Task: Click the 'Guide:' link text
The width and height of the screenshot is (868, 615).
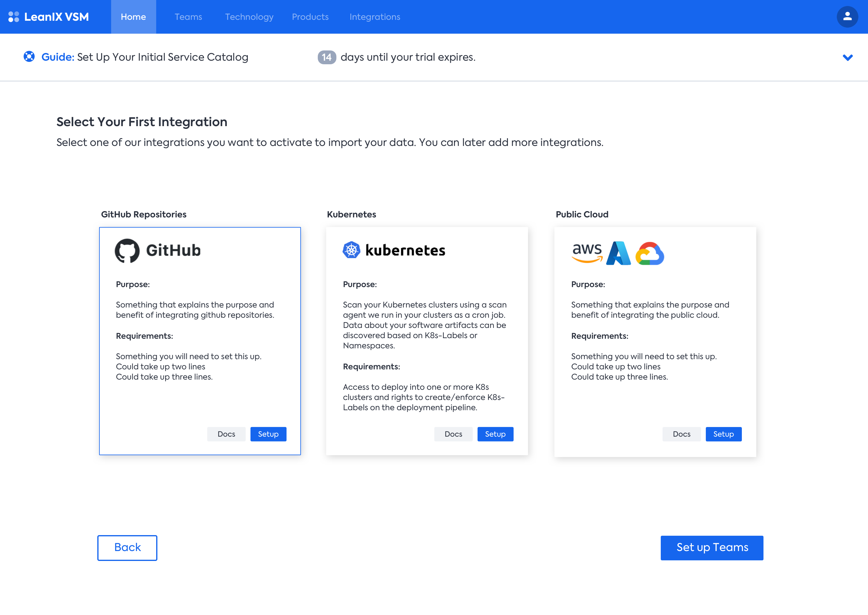Action: [x=58, y=57]
